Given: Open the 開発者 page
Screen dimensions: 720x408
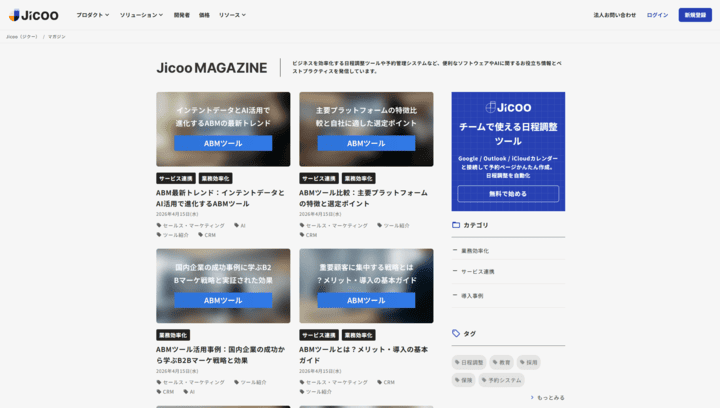Looking at the screenshot, I should [x=181, y=15].
